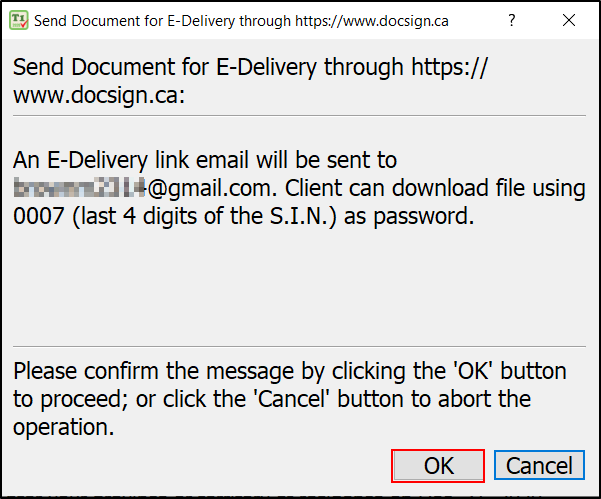Confirm sending by clicking OK
The width and height of the screenshot is (601, 499).
(438, 466)
